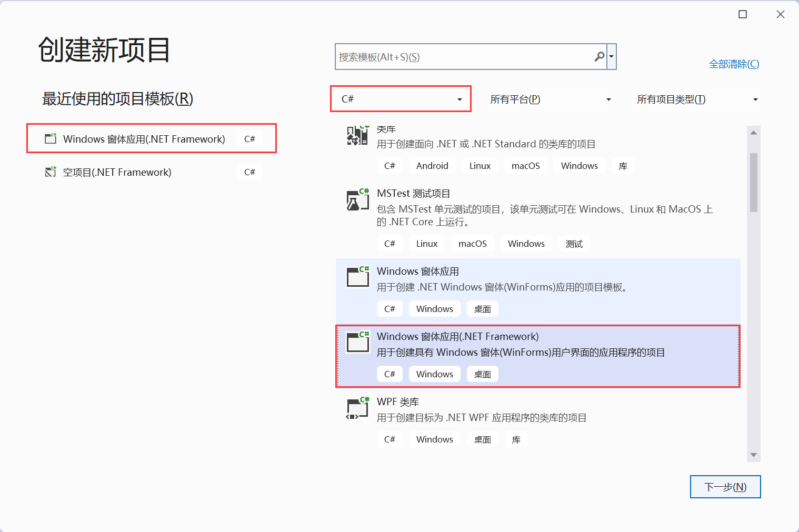
Task: Click the WPF 类库 description text
Action: (482, 417)
